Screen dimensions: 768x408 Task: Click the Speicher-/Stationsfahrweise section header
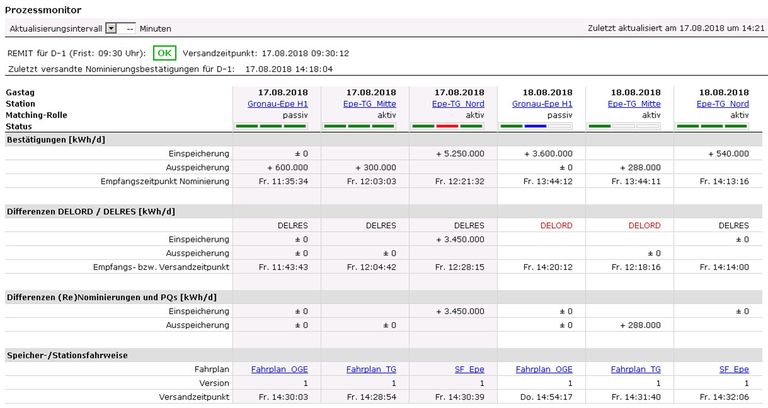click(70, 354)
